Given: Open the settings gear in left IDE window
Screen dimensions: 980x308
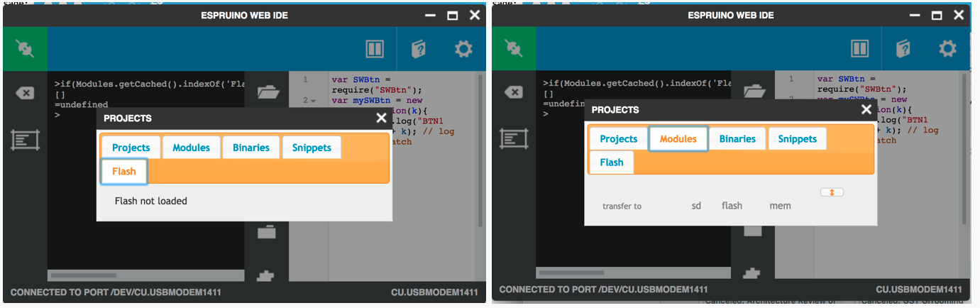Looking at the screenshot, I should point(463,49).
